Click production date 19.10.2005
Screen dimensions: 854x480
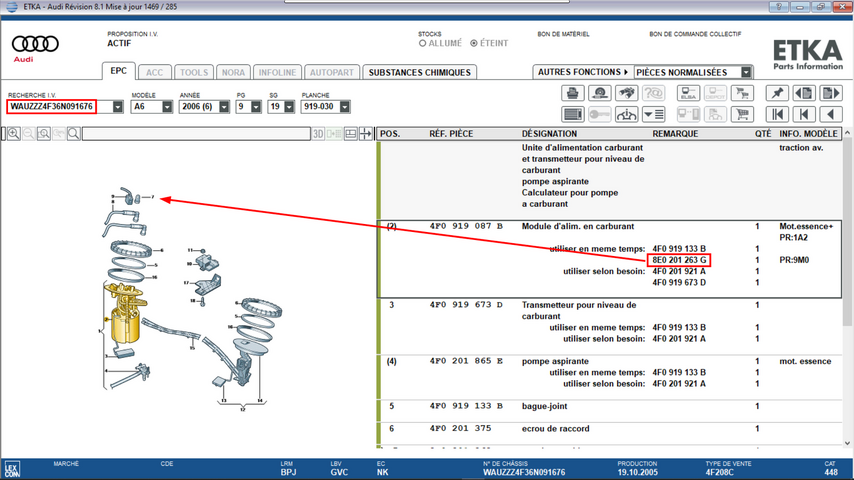[637, 472]
